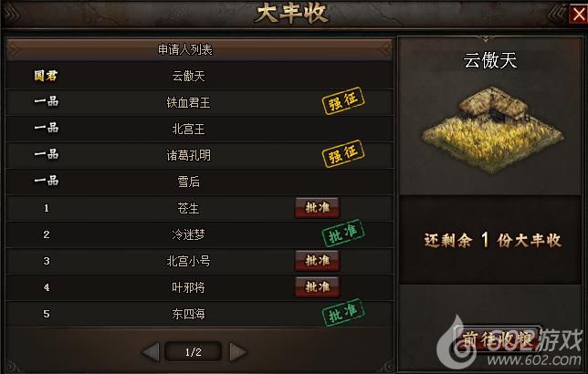Approve applicant 苍生 with 批准 button
Screen dimensions: 588x374
[317, 208]
